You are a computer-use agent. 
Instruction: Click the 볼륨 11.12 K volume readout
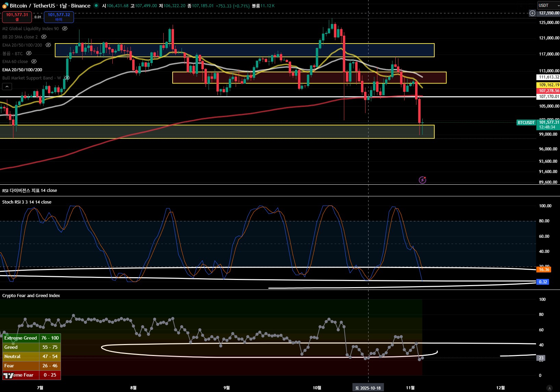[x=263, y=6]
